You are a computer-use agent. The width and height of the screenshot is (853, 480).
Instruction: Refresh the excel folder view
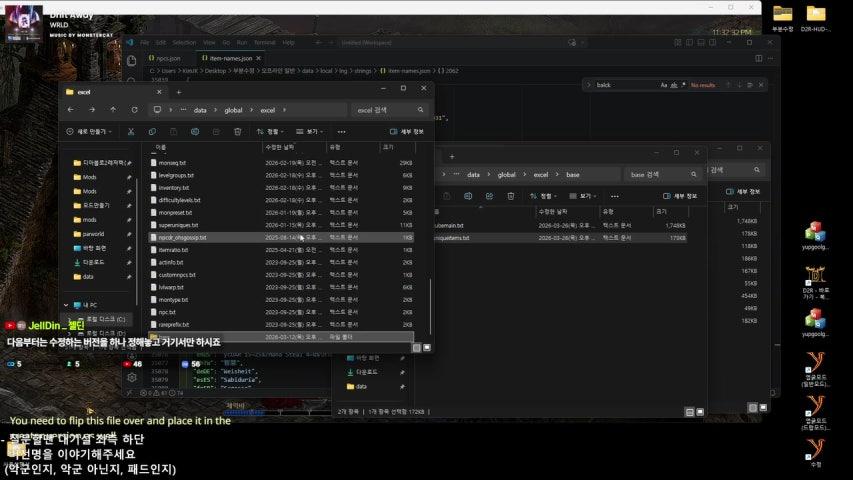134,110
